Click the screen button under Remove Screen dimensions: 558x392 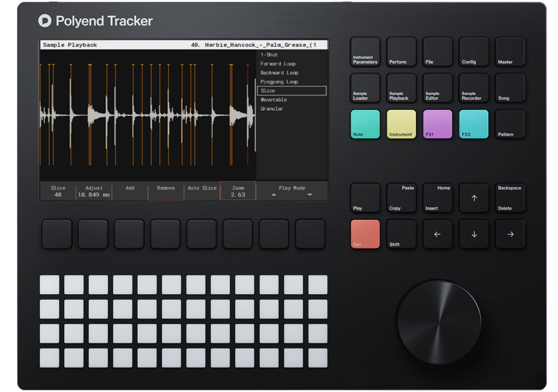click(x=166, y=234)
